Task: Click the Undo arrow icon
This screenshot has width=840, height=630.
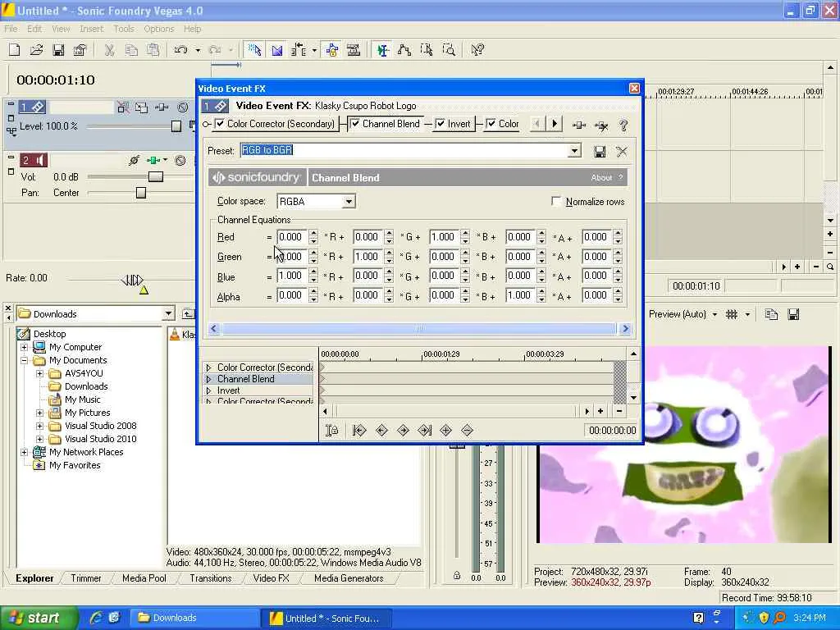Action: [x=181, y=50]
